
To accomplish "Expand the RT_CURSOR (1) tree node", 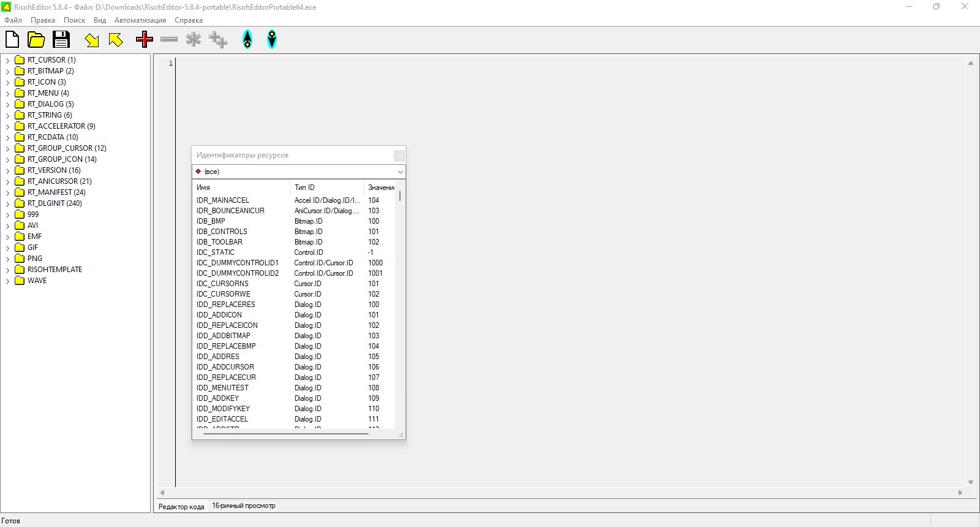I will (7, 61).
